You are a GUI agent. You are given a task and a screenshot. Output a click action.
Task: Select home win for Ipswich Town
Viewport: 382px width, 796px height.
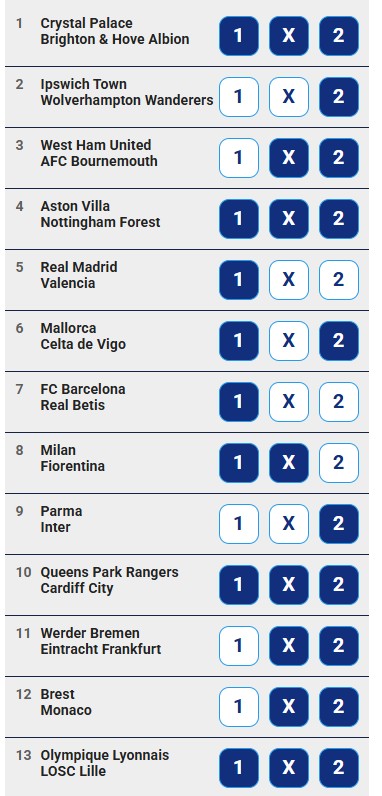239,97
